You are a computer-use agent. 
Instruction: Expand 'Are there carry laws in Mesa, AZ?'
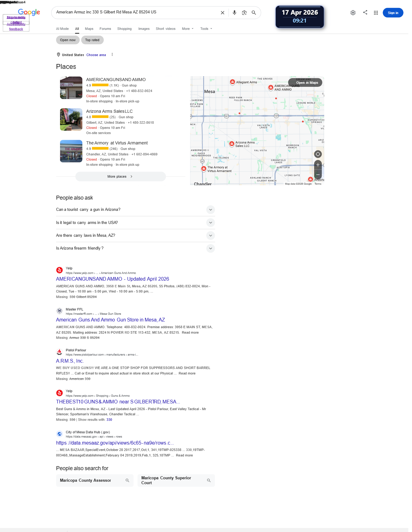[135, 236]
